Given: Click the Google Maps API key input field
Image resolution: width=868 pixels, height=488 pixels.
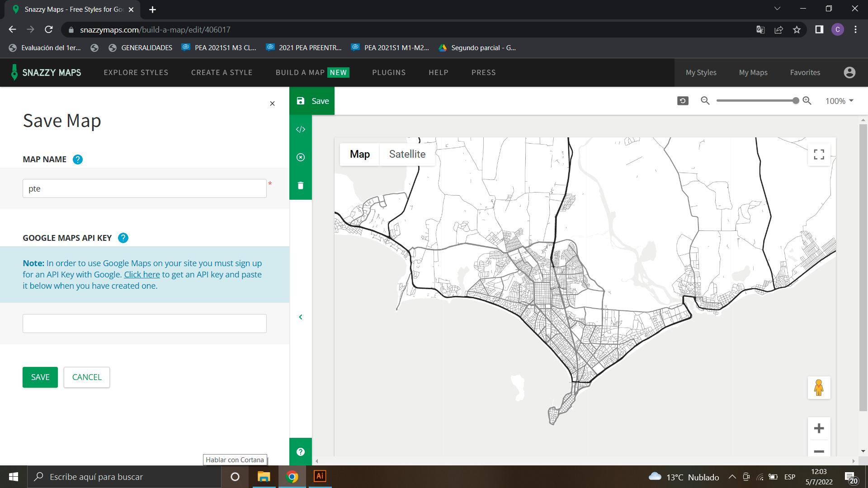Looking at the screenshot, I should tap(145, 324).
